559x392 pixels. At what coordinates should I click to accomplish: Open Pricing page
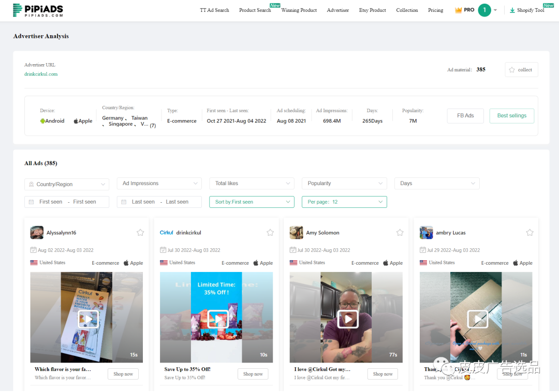tap(435, 10)
